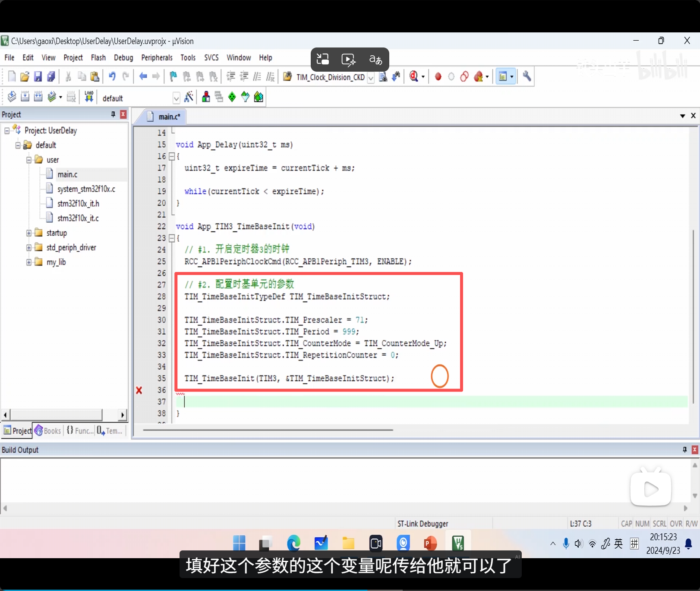
Task: Disable all breakpoints with crossed circles icon
Action: [x=464, y=76]
